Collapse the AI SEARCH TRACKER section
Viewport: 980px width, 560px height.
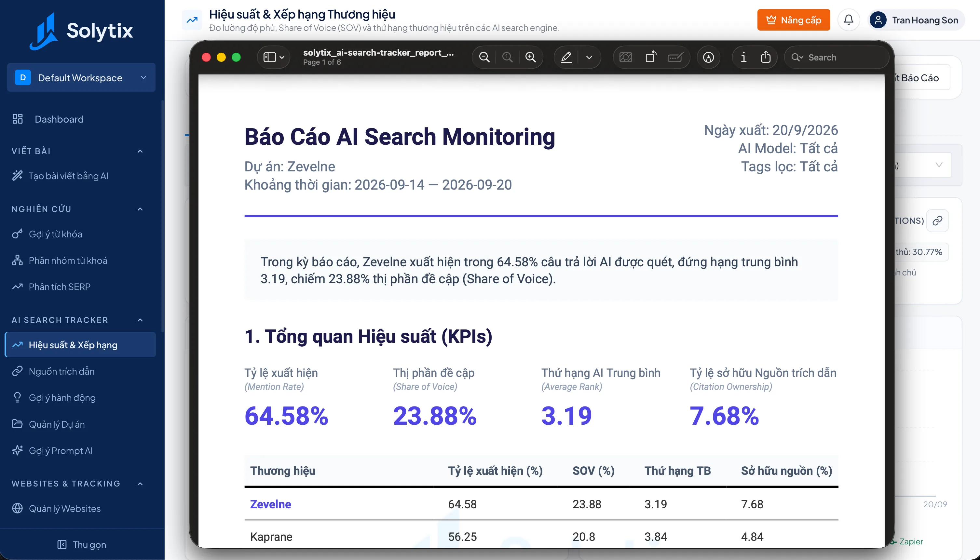coord(140,320)
